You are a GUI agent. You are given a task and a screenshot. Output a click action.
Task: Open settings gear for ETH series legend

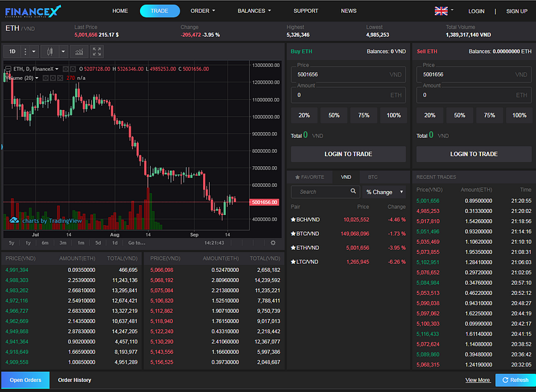click(x=73, y=69)
